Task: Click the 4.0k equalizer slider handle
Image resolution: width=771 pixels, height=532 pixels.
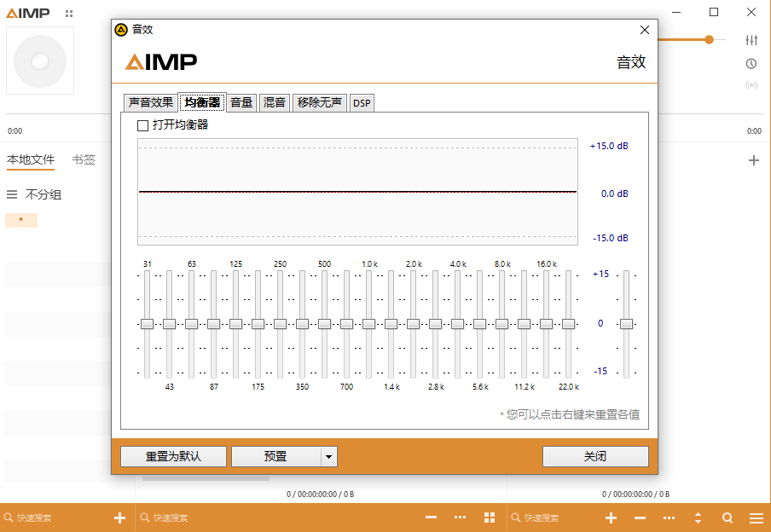Action: (457, 323)
